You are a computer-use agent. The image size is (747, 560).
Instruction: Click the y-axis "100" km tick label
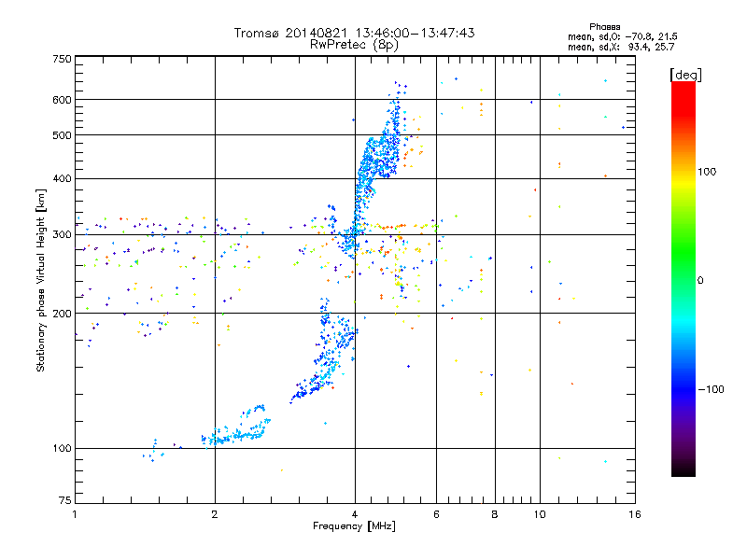pos(62,448)
